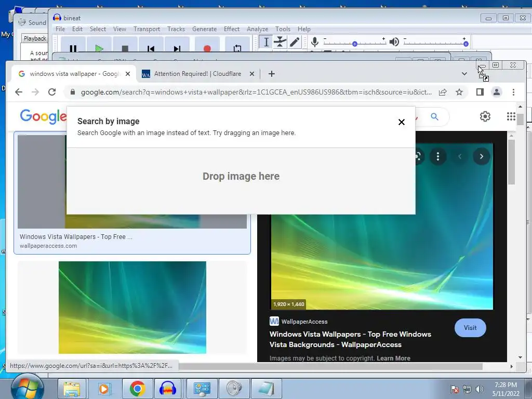Click the speaker icon in Audacity

tap(394, 42)
